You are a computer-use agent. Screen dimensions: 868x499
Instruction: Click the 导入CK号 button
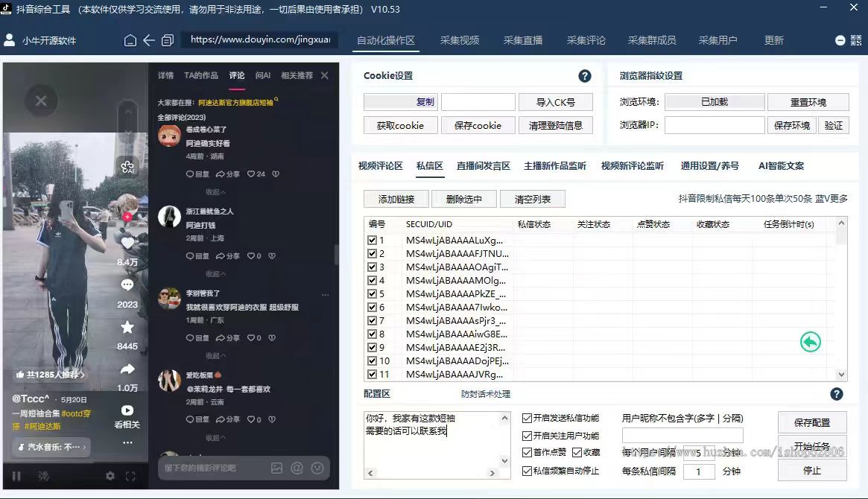(x=556, y=102)
